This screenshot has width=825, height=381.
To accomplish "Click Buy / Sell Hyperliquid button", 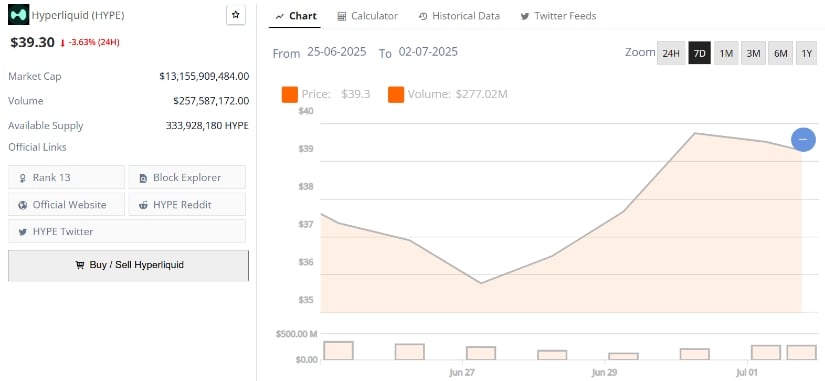I will click(128, 265).
